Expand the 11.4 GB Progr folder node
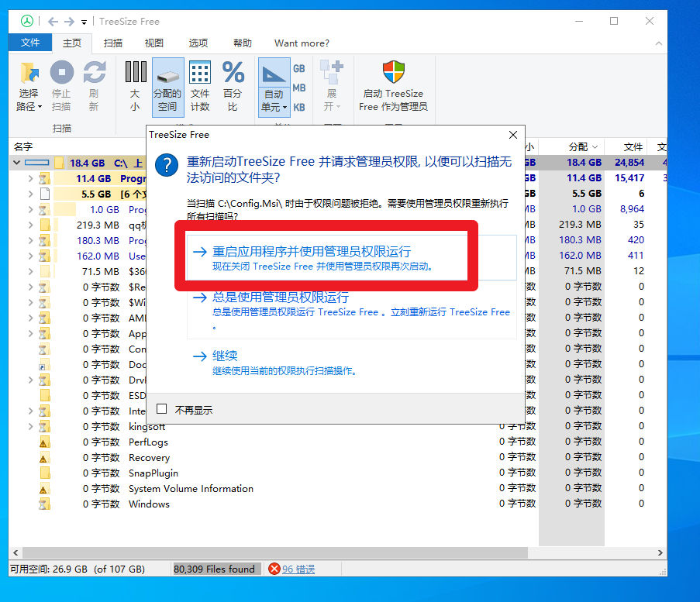The height and width of the screenshot is (602, 700). tap(30, 178)
